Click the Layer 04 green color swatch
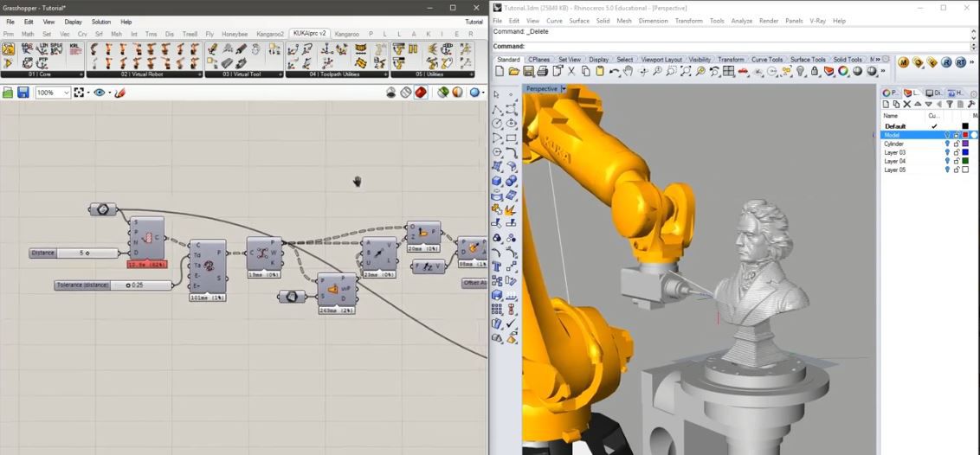Screen dimensions: 980x455 [965, 161]
